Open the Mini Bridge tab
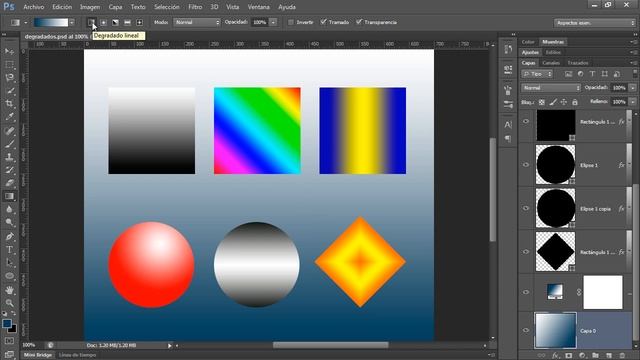640x360 pixels. click(38, 355)
